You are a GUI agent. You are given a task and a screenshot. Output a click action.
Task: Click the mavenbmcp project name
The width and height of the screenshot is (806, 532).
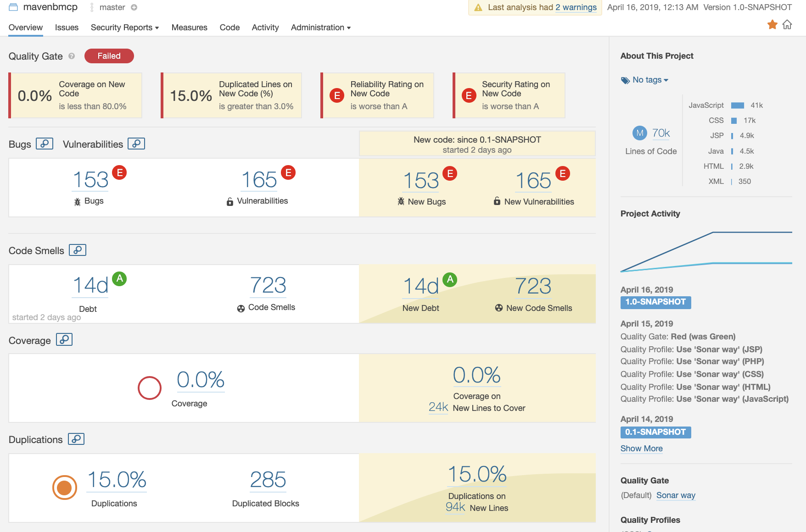click(50, 7)
